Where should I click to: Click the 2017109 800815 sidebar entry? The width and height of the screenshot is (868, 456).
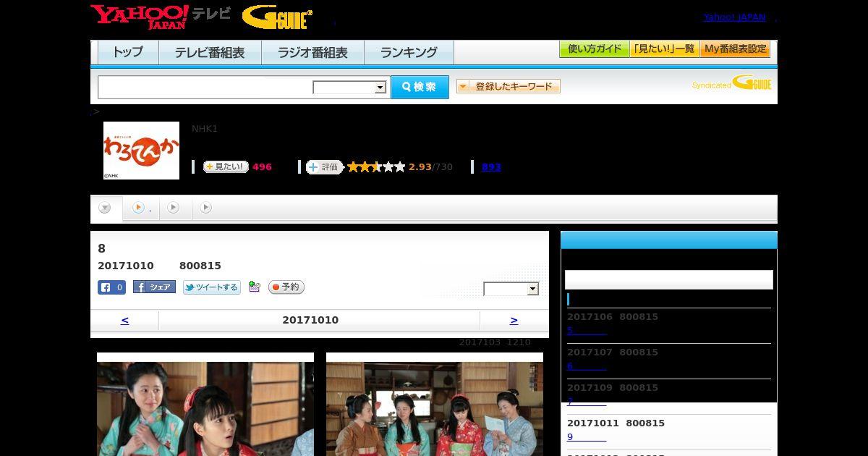pos(613,387)
